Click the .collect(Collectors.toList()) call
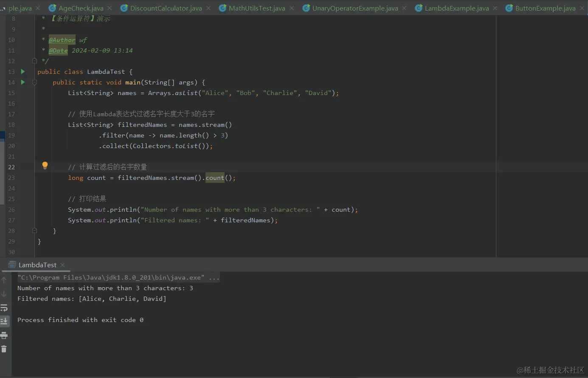This screenshot has height=378, width=588. [156, 146]
